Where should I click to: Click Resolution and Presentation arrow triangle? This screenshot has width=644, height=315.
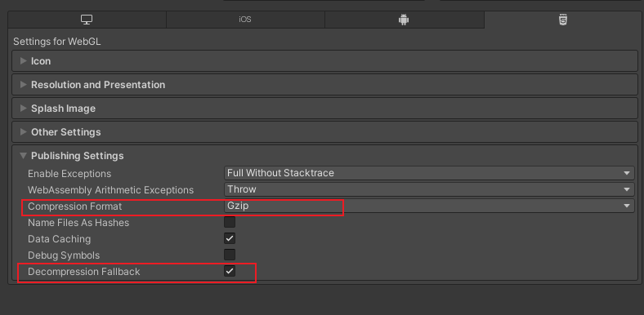[24, 85]
